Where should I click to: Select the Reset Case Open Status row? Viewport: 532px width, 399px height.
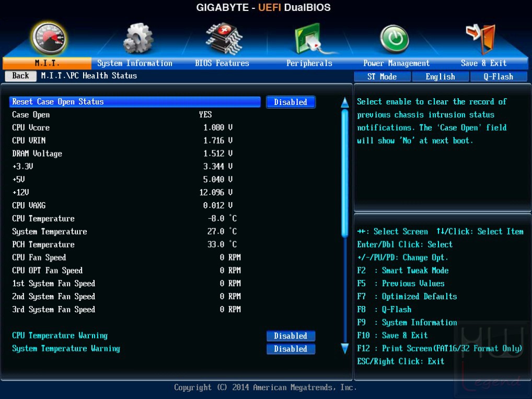coord(135,102)
